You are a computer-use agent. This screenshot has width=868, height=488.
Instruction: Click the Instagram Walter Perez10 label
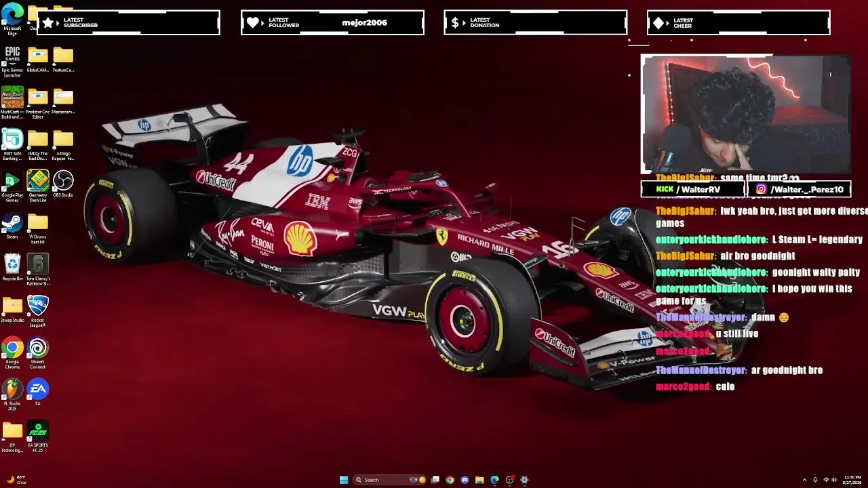[799, 190]
